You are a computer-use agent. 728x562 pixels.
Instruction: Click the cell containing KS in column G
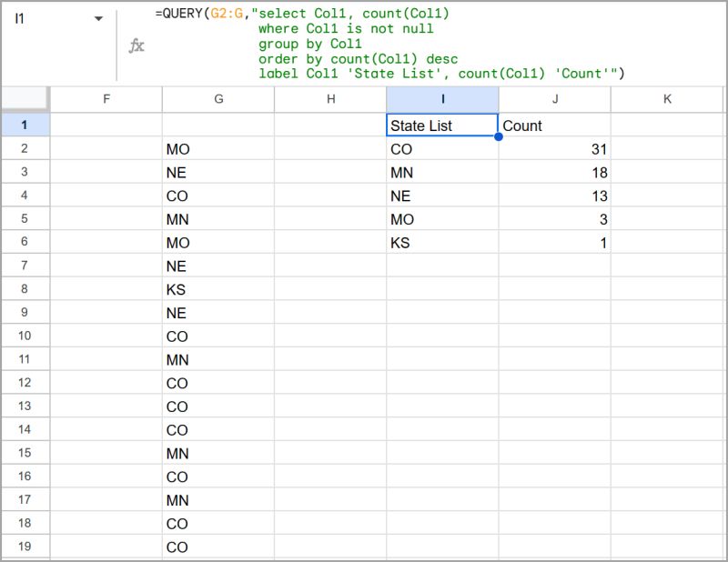[178, 288]
